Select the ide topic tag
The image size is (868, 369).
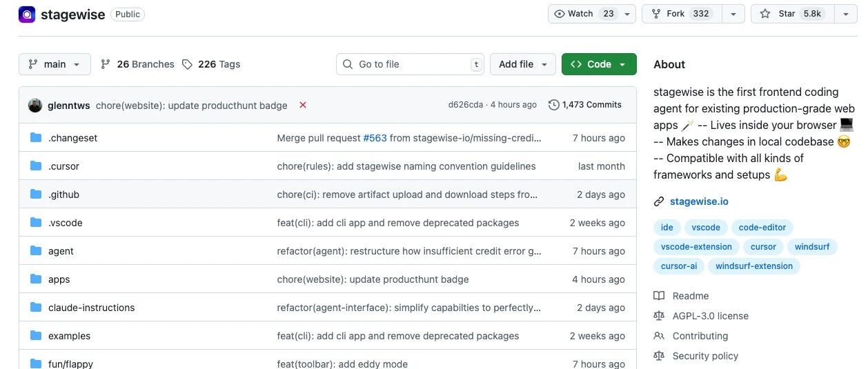(667, 227)
